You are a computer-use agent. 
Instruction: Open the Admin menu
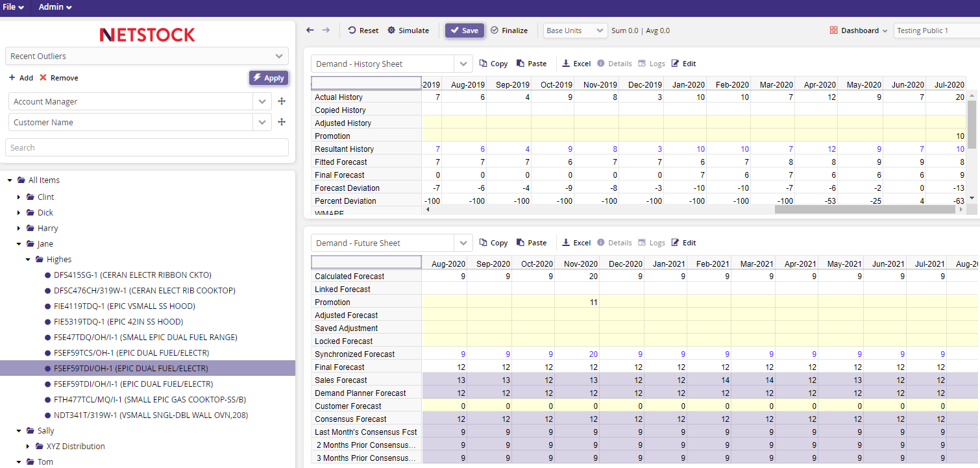point(55,7)
